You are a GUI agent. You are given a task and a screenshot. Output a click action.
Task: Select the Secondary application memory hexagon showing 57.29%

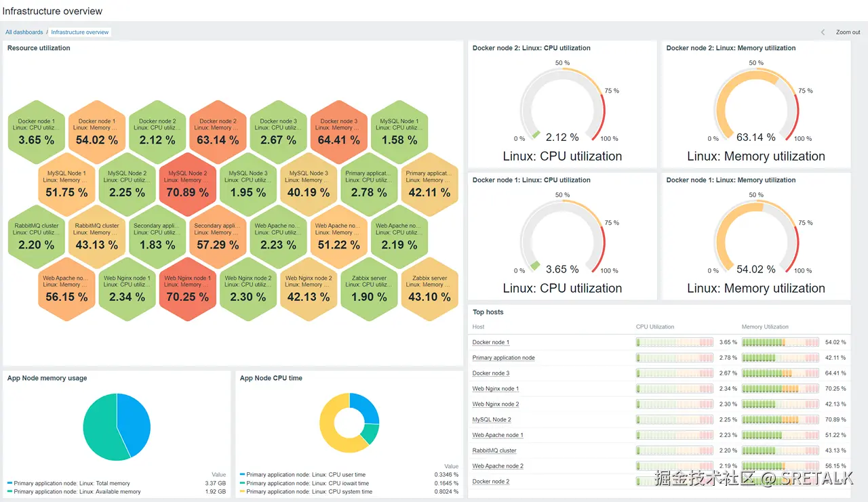point(218,236)
